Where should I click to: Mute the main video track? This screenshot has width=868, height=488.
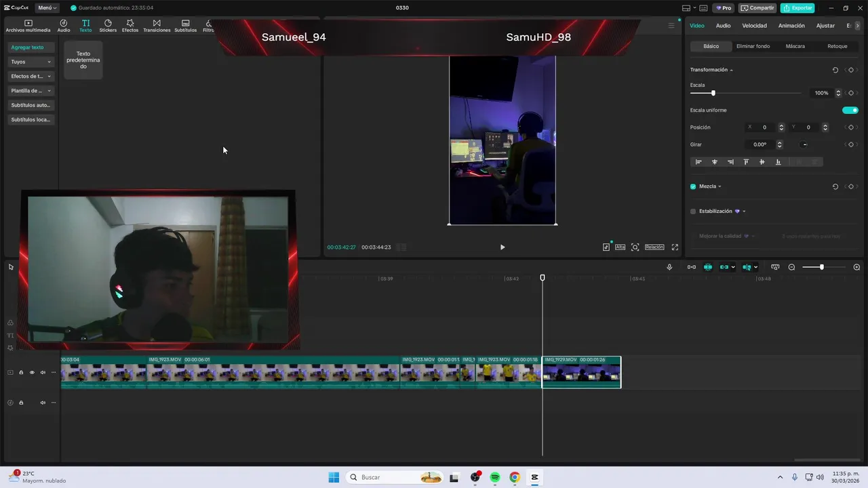point(43,372)
